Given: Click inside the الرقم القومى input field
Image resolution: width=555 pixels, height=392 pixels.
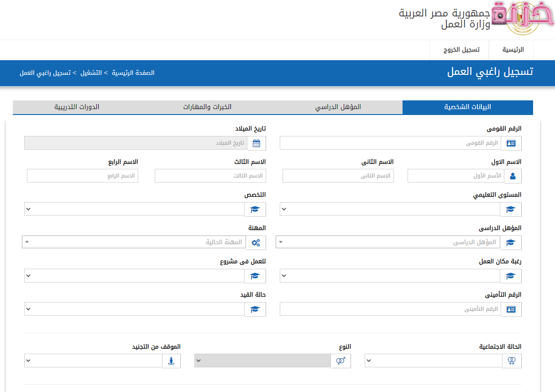Looking at the screenshot, I should (x=390, y=143).
